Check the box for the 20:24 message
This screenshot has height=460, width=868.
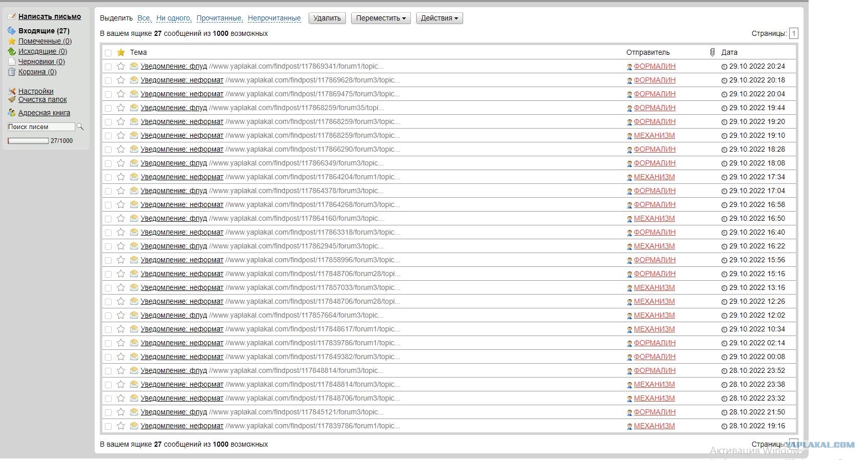[x=108, y=67]
